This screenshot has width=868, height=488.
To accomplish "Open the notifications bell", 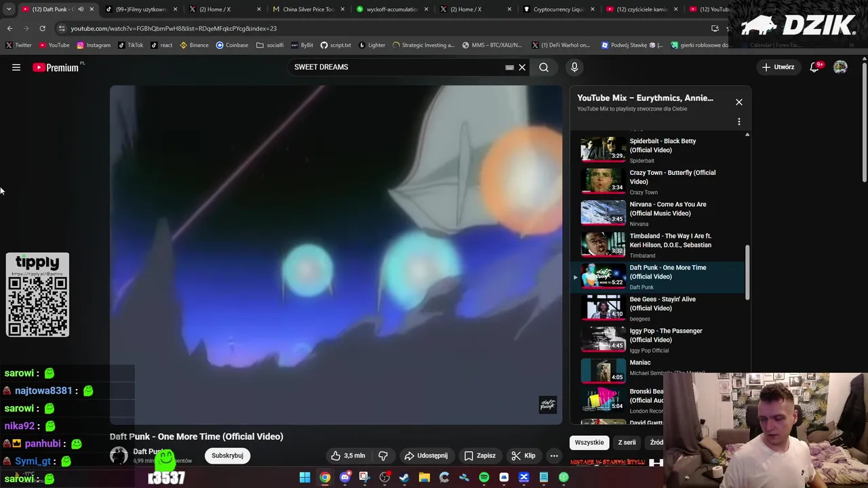I will point(815,67).
